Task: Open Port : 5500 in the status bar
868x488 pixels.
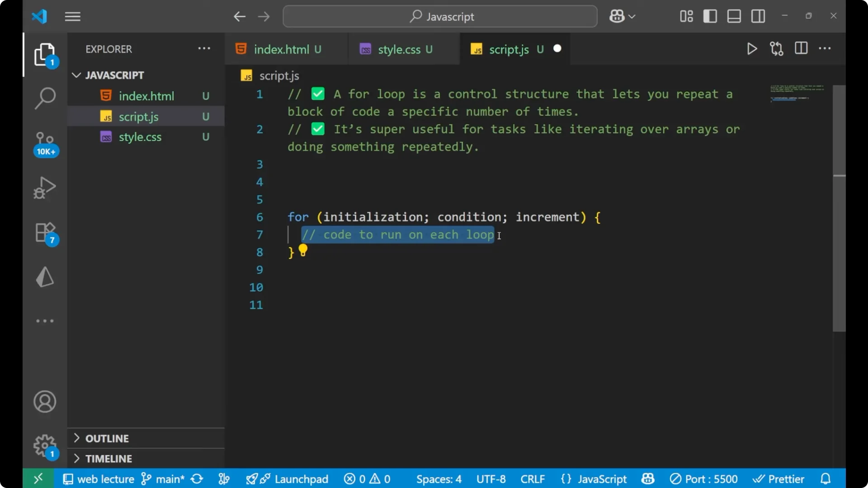Action: point(704,479)
